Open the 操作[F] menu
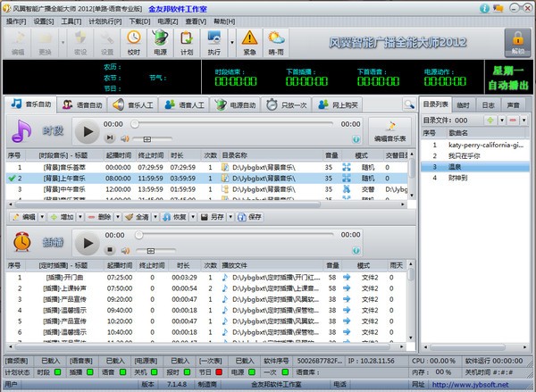Viewport: 536px width, 392px height. click(x=16, y=21)
